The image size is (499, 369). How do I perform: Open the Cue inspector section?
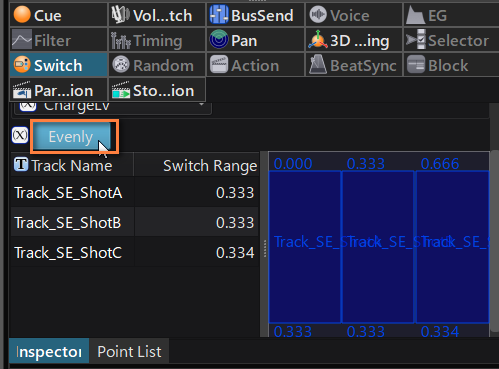pos(59,15)
